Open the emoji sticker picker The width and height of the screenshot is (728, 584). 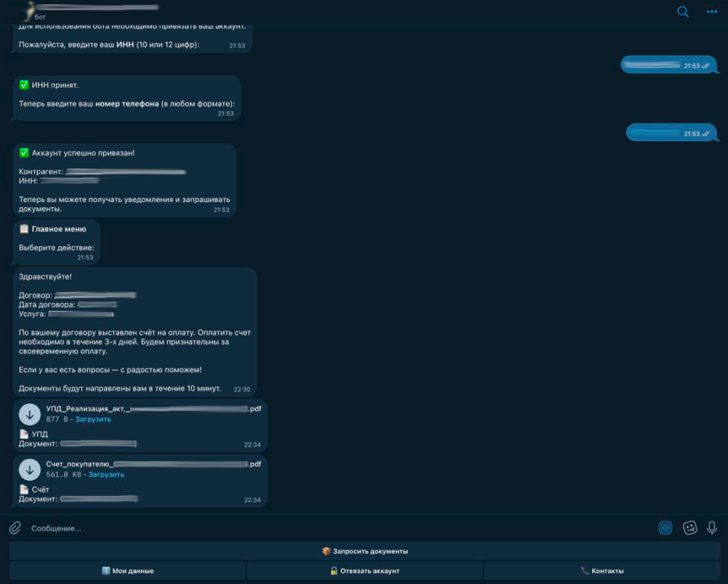(x=689, y=528)
